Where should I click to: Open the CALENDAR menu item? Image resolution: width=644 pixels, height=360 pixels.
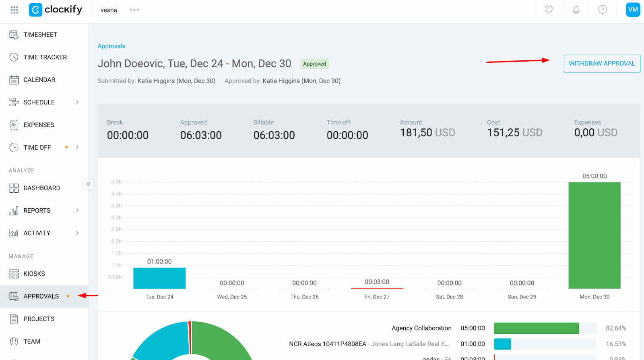pyautogui.click(x=39, y=80)
